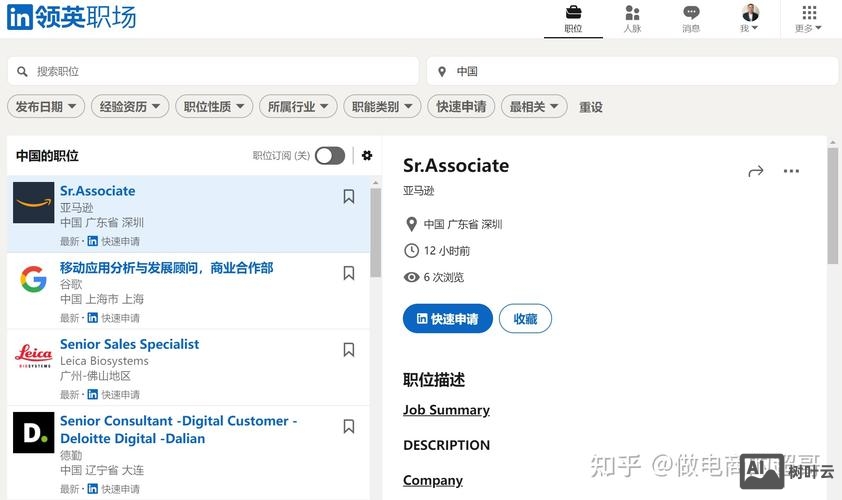Select the clock icon beside 12 小时前
The width and height of the screenshot is (842, 500).
pos(411,251)
